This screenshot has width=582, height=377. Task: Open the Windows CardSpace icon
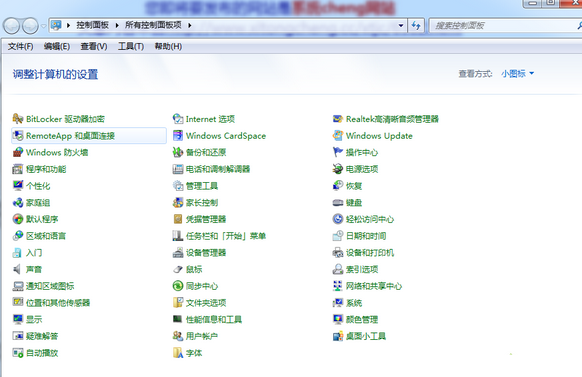point(178,135)
